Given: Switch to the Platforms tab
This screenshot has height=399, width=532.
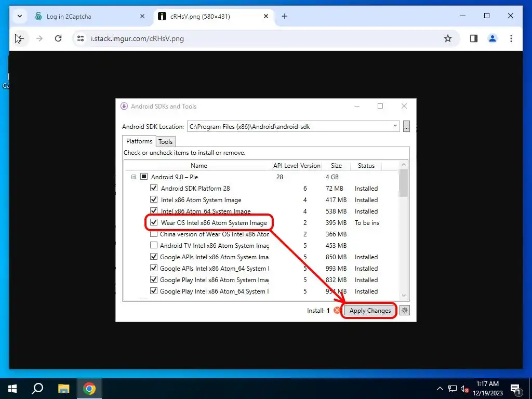Looking at the screenshot, I should tap(139, 141).
